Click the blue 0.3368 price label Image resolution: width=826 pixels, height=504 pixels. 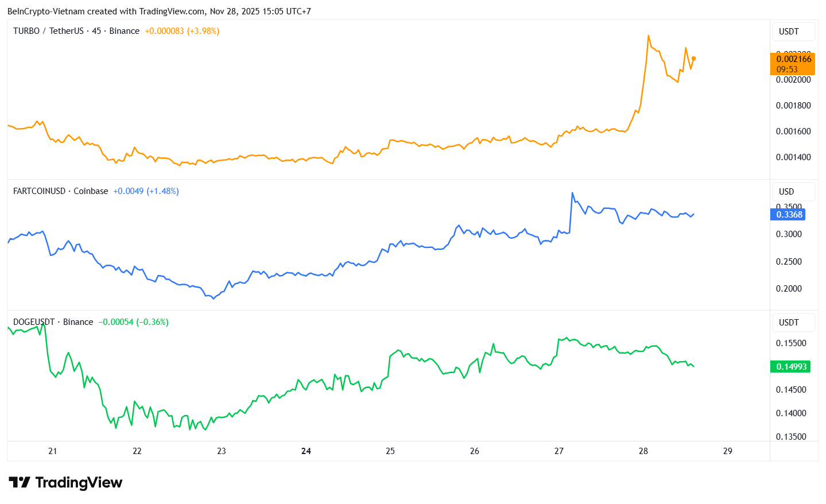[789, 215]
